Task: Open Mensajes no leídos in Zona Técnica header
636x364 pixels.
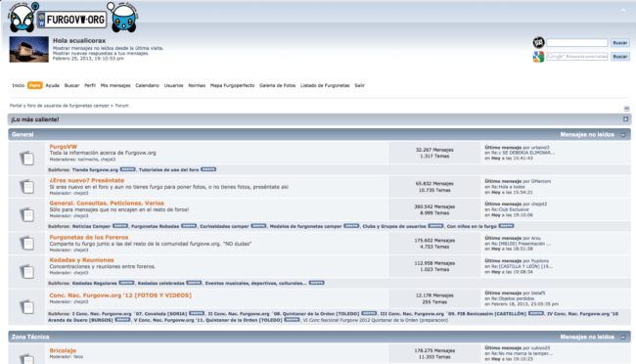Action: tap(587, 338)
